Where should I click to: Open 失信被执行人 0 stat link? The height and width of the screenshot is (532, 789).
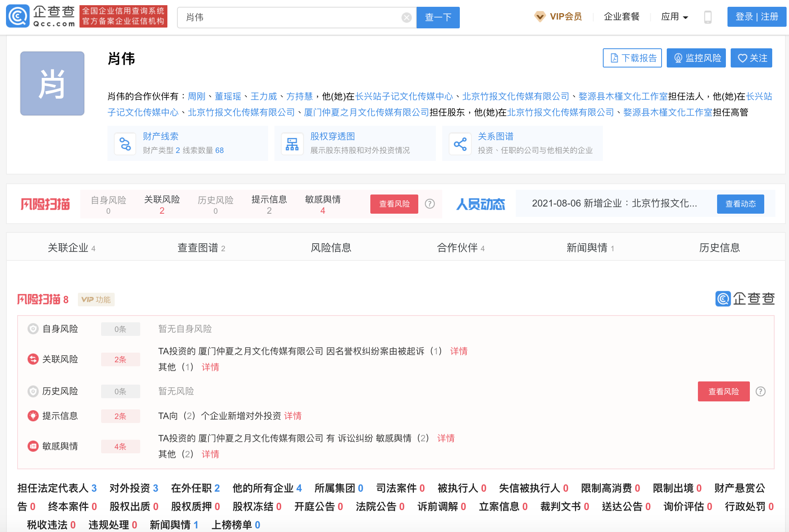point(534,488)
